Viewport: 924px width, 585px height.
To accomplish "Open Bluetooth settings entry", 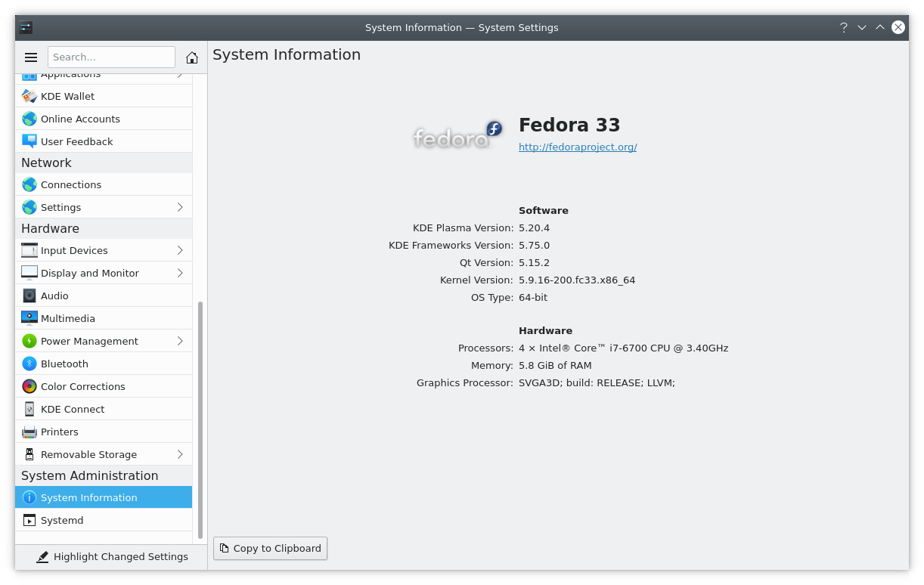I will click(104, 364).
